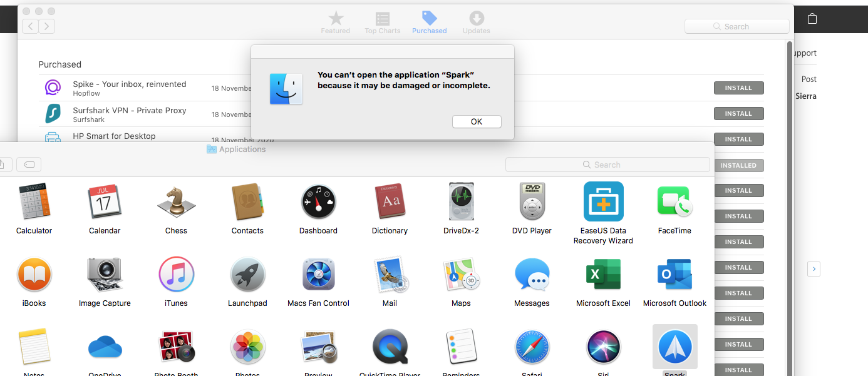Image resolution: width=868 pixels, height=376 pixels.
Task: Open the Updates tab
Action: click(476, 21)
